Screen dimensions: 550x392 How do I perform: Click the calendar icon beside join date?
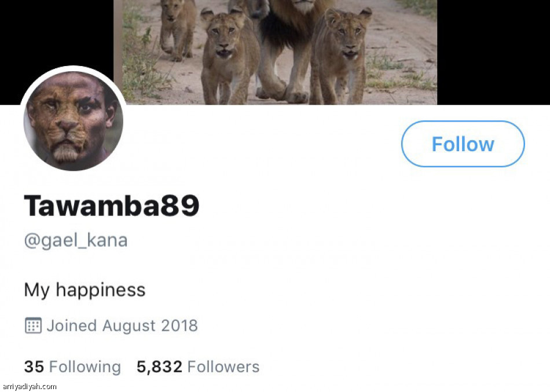point(33,325)
